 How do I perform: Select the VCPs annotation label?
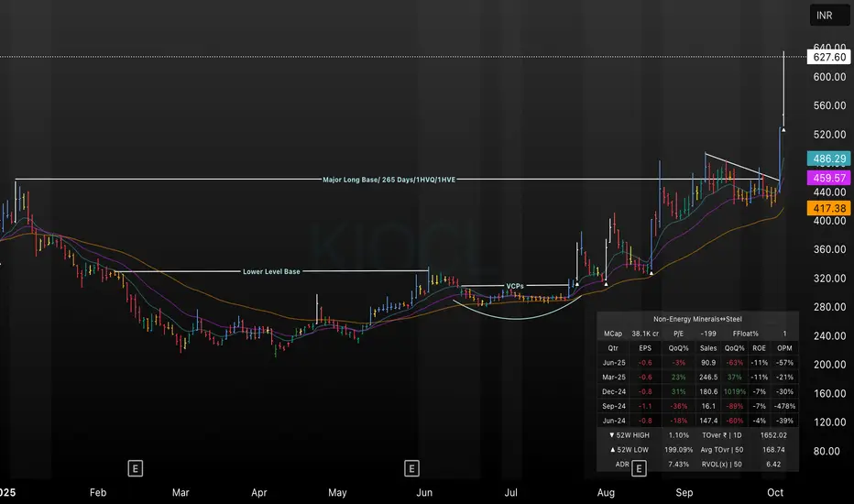click(515, 287)
